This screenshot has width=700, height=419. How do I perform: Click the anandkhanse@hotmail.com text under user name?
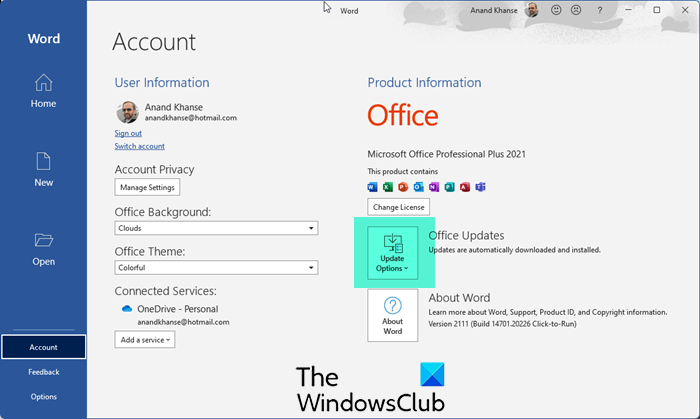(191, 118)
